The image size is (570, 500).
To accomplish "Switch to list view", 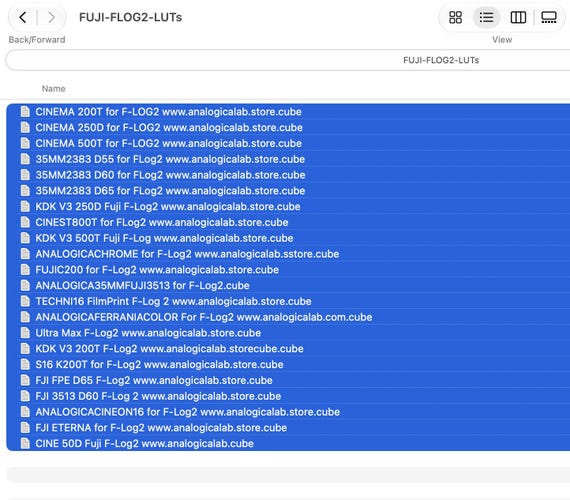I will [x=486, y=17].
